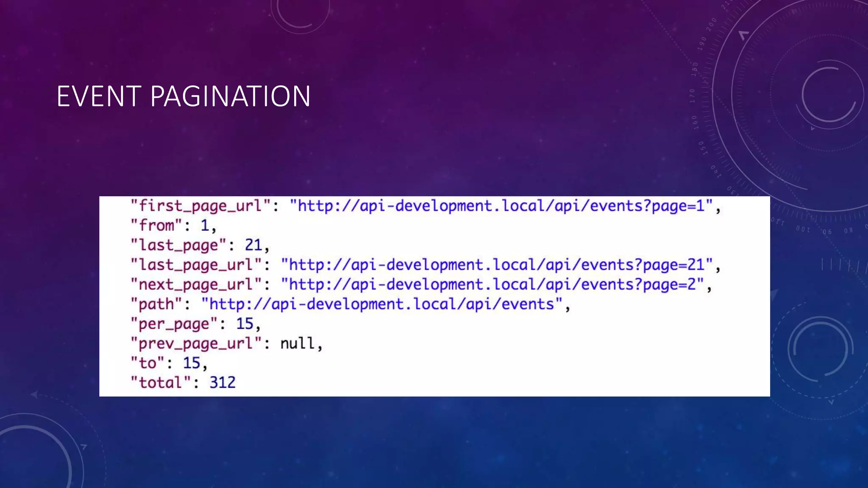Click the null prev_page_url value
Viewport: 868px width, 488px height.
pos(298,344)
